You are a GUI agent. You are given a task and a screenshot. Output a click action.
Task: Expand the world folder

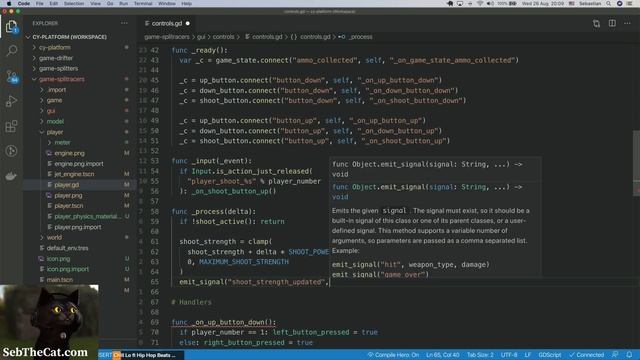click(54, 237)
